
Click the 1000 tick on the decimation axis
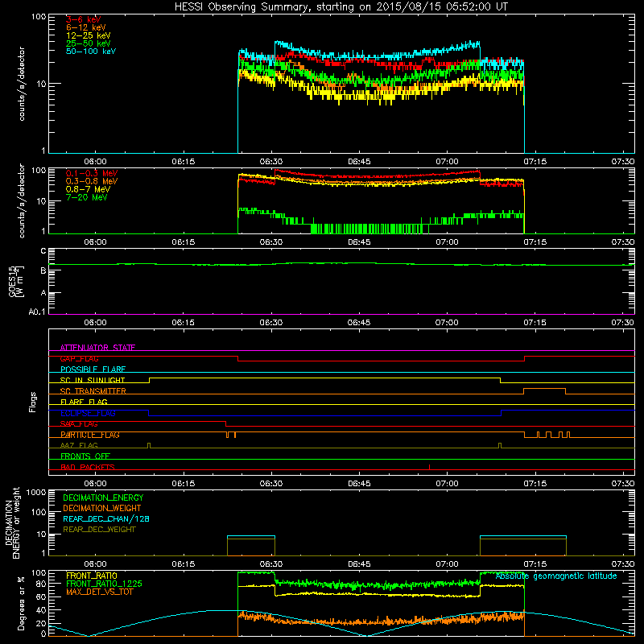click(x=36, y=492)
